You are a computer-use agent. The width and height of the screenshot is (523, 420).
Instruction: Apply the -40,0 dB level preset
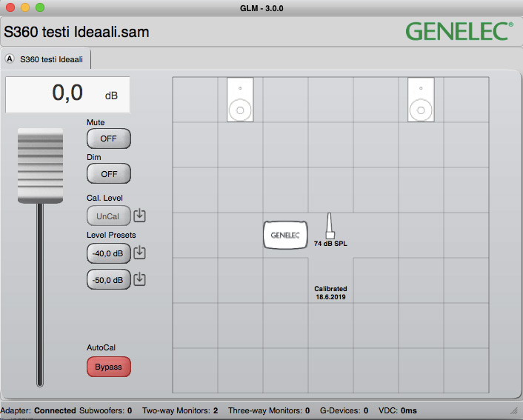tap(109, 253)
